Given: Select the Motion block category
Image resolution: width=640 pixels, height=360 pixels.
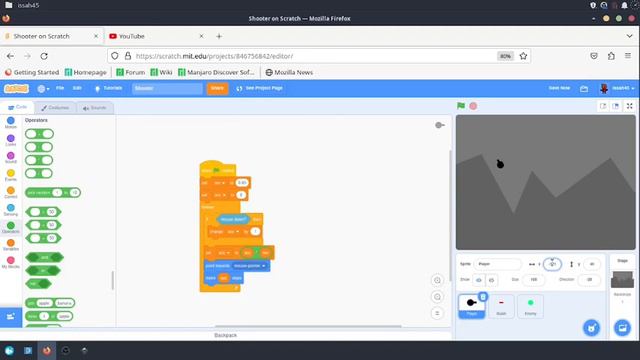Looking at the screenshot, I should point(11,122).
